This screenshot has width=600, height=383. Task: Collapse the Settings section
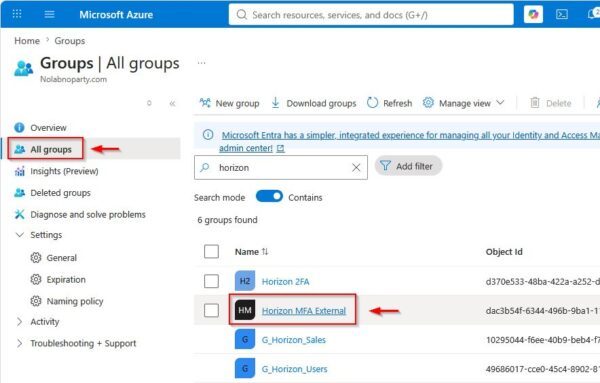tap(20, 235)
